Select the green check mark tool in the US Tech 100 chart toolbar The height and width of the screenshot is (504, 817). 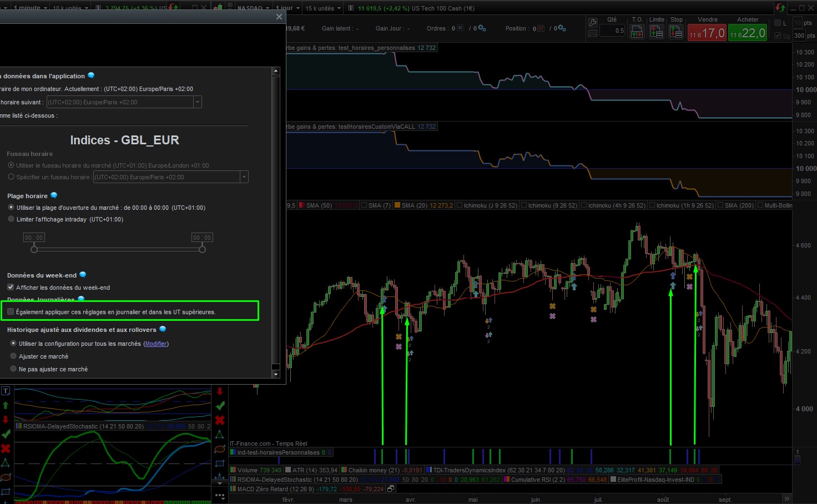click(220, 406)
